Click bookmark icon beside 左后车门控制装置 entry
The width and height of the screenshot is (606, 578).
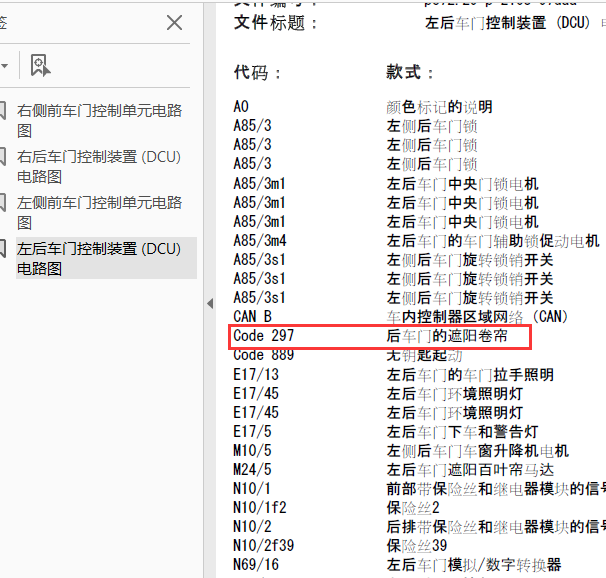3,249
